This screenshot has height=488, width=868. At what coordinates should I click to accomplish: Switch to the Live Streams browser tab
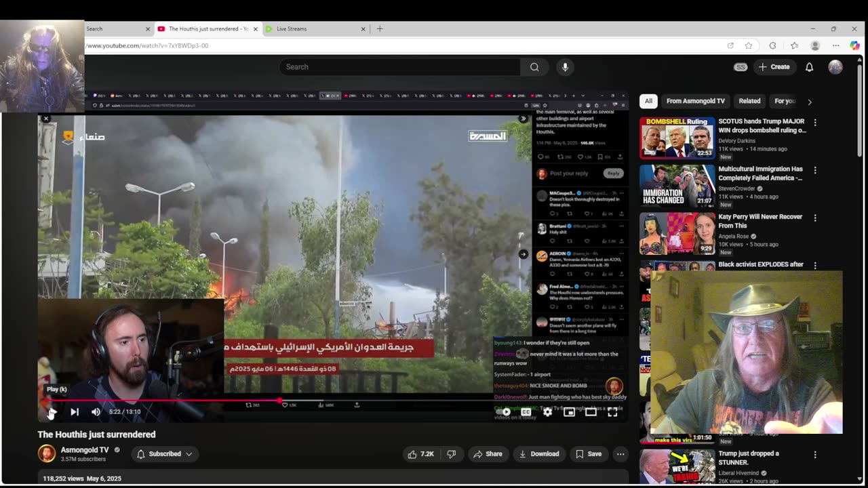tap(316, 28)
